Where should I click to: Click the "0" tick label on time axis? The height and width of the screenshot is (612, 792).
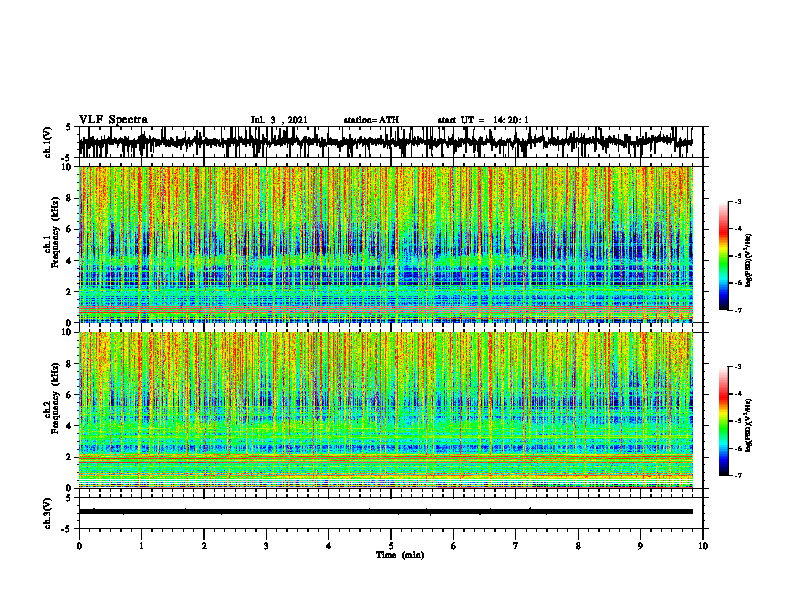[x=79, y=546]
